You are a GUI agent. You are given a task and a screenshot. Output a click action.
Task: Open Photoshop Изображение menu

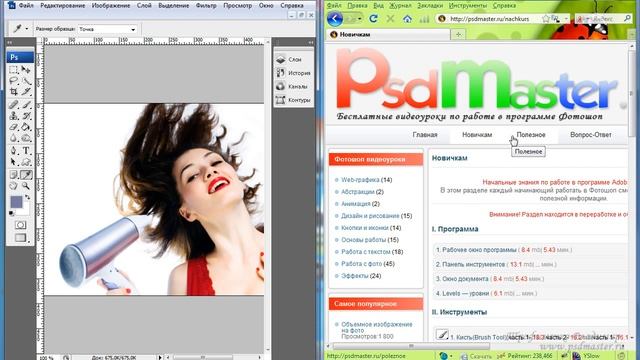tap(111, 6)
